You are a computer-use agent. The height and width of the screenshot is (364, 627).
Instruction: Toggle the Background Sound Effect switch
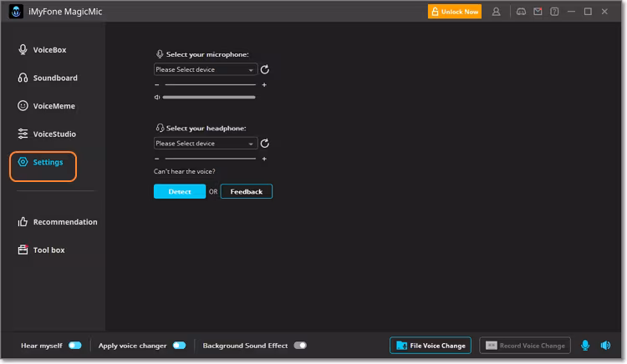click(300, 346)
